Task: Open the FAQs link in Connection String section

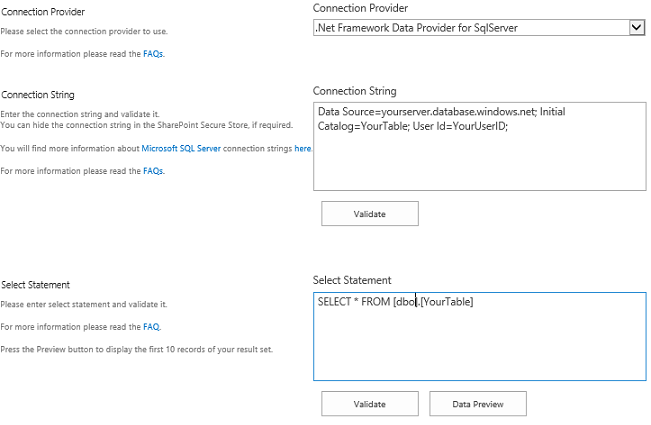Action: point(153,171)
